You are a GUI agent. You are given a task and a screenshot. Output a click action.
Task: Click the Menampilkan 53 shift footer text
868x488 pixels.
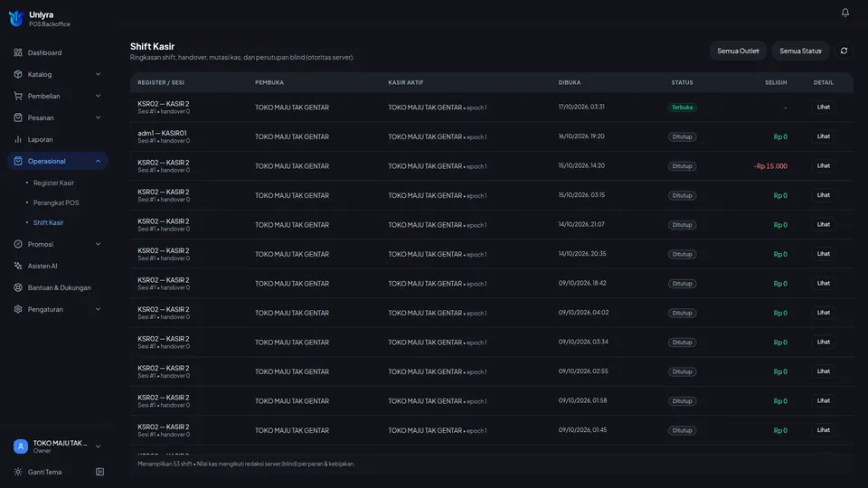(x=246, y=464)
